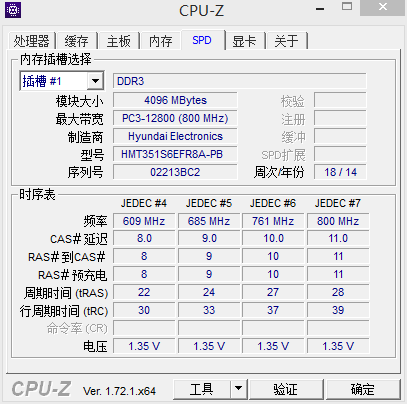Select the SPD tab
407x404 pixels.
[202, 40]
